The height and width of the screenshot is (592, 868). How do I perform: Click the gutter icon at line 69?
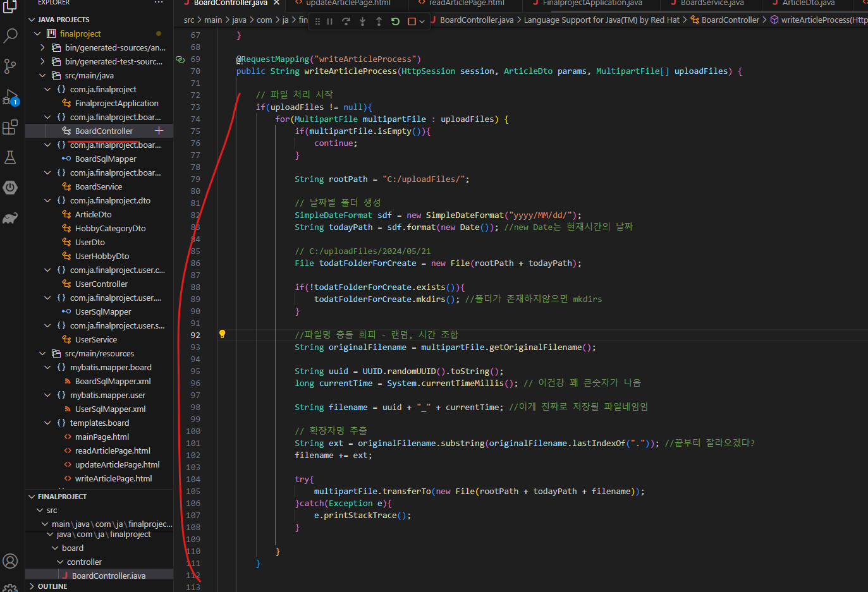point(180,59)
